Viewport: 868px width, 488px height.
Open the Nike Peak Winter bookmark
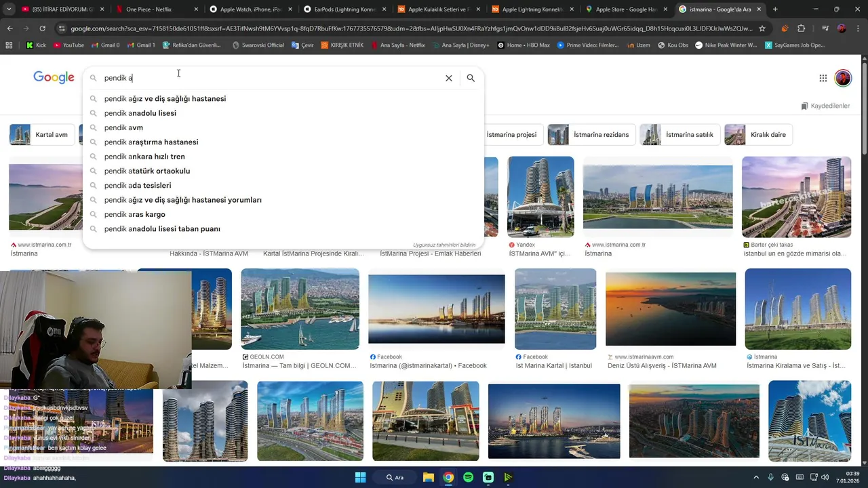tap(726, 45)
